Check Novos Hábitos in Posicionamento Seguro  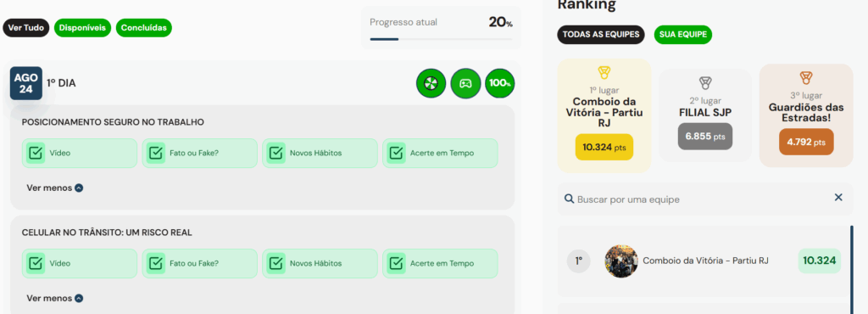click(320, 153)
